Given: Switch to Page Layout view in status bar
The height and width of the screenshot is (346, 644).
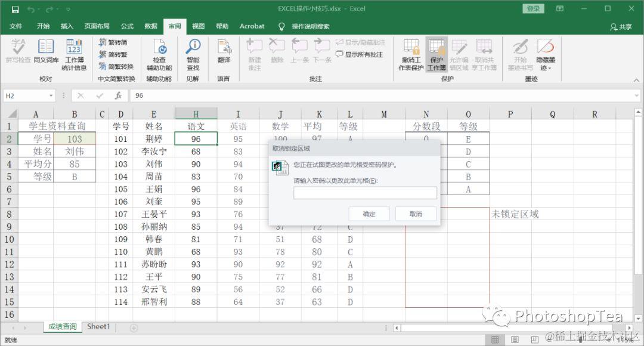Looking at the screenshot, I should click(515, 340).
